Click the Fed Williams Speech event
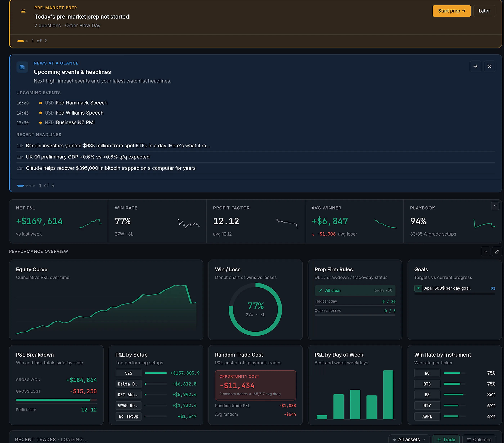This screenshot has height=443, width=504. coord(80,113)
